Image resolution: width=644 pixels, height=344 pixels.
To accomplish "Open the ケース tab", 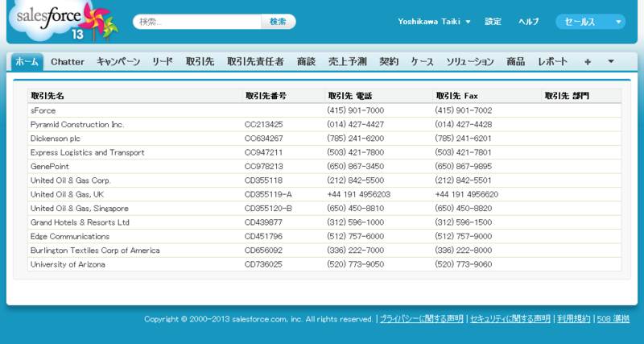I will click(422, 62).
